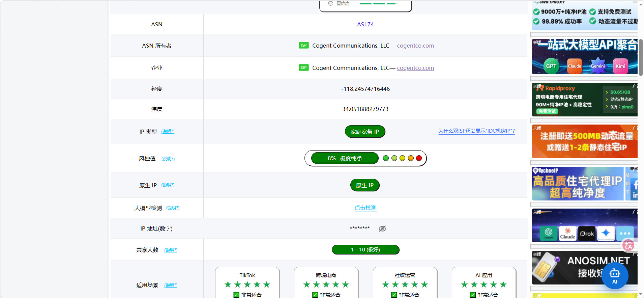Click the Cogent Communications, LLC text in 企业 row
The width and height of the screenshot is (644, 298).
coord(351,68)
